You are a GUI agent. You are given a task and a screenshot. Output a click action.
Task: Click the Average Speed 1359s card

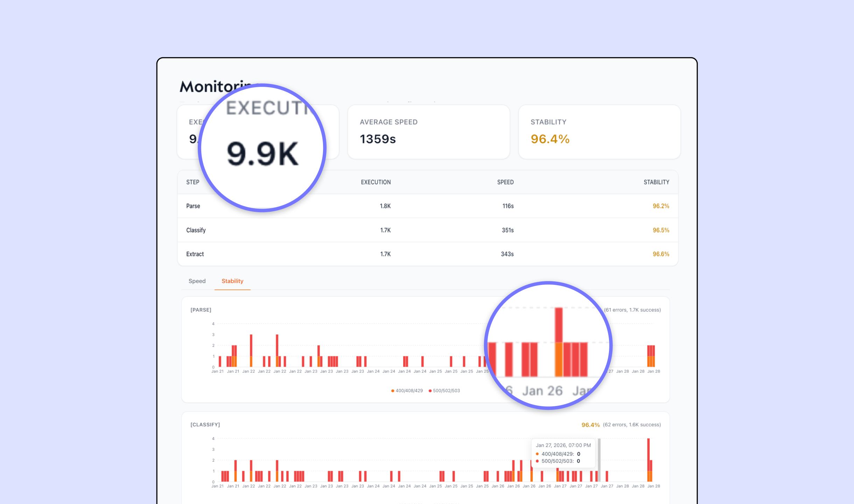[428, 132]
